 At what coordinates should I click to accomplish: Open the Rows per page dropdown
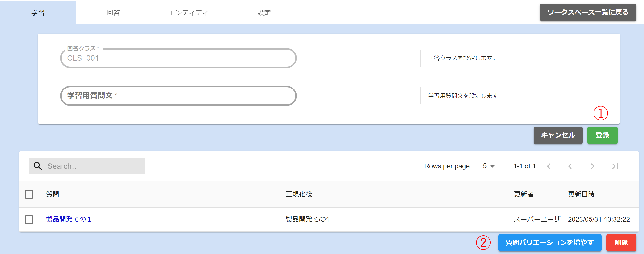[488, 166]
